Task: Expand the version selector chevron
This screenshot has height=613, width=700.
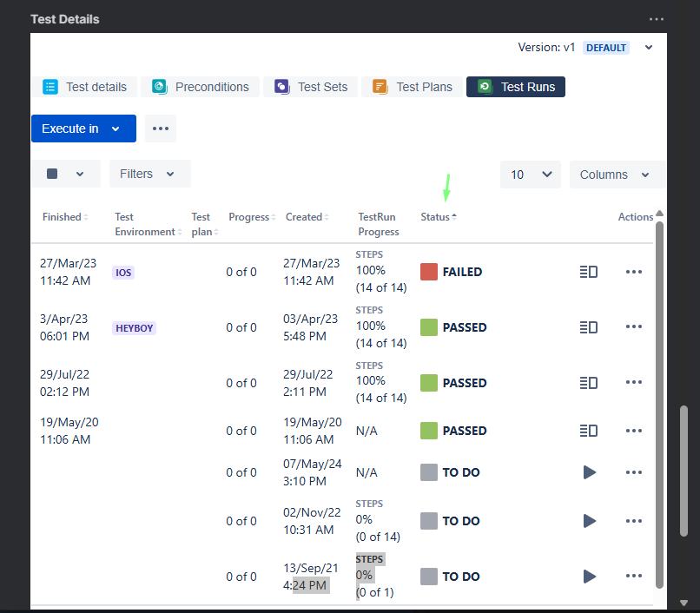Action: (649, 48)
